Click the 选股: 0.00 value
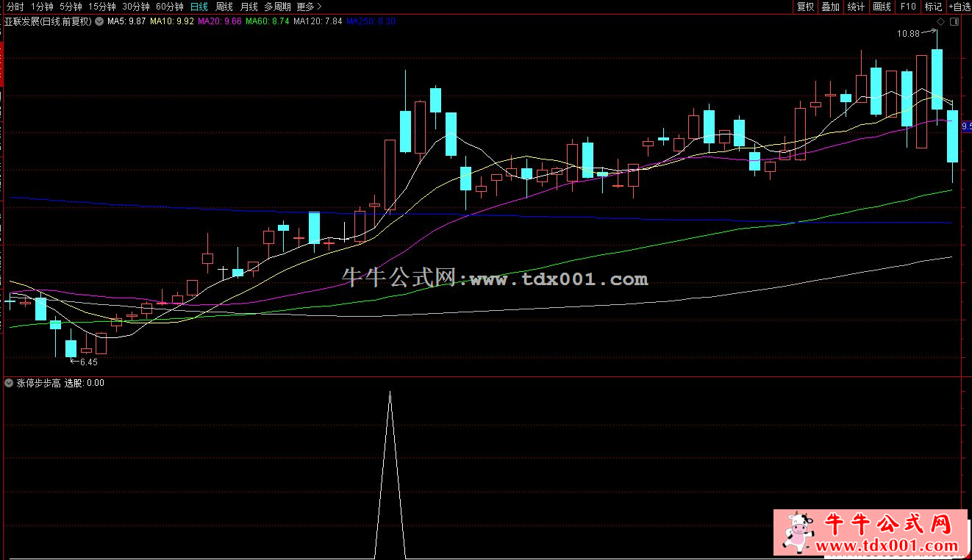The height and width of the screenshot is (560, 972). (x=85, y=383)
